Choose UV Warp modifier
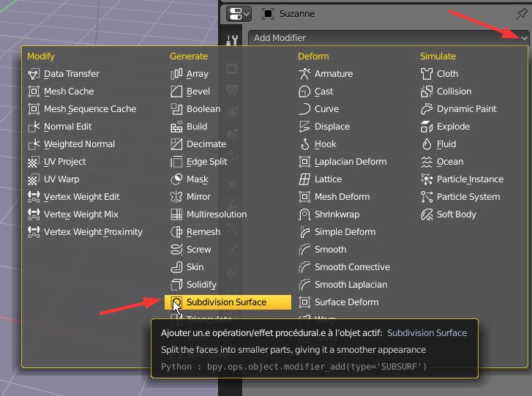Screen dimensions: 532x396 (x=53, y=179)
